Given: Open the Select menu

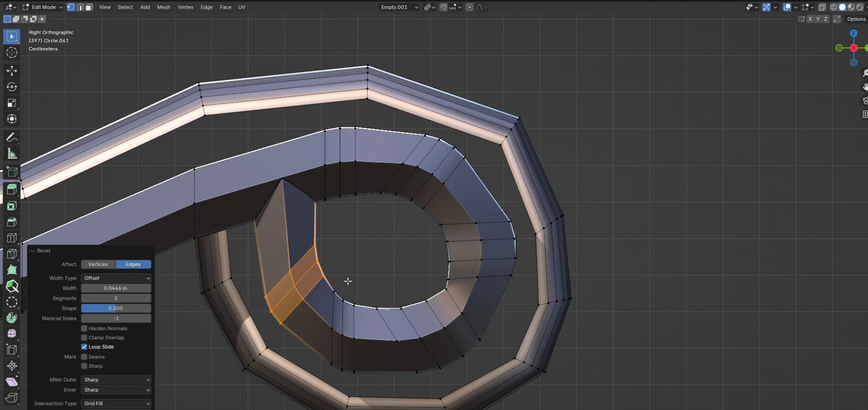Looking at the screenshot, I should click(125, 7).
